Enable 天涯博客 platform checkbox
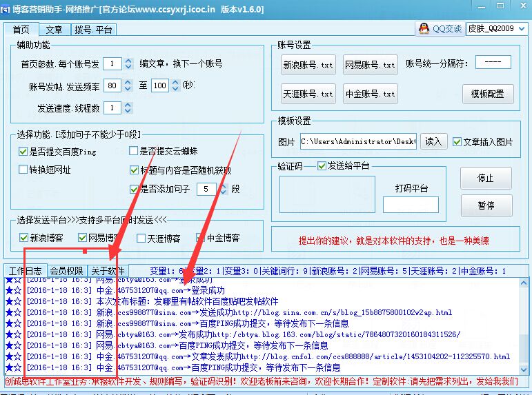 click(141, 239)
